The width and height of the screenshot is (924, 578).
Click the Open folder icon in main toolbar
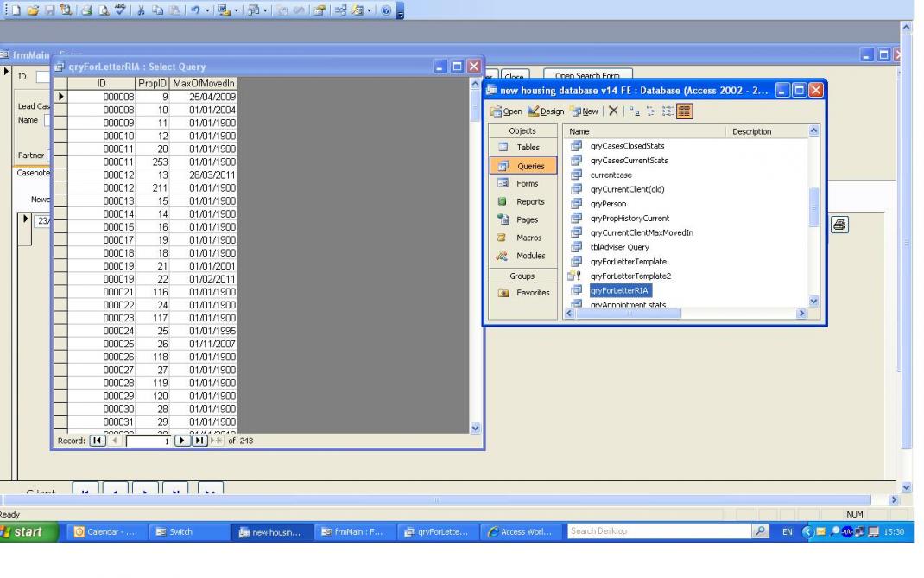click(33, 10)
